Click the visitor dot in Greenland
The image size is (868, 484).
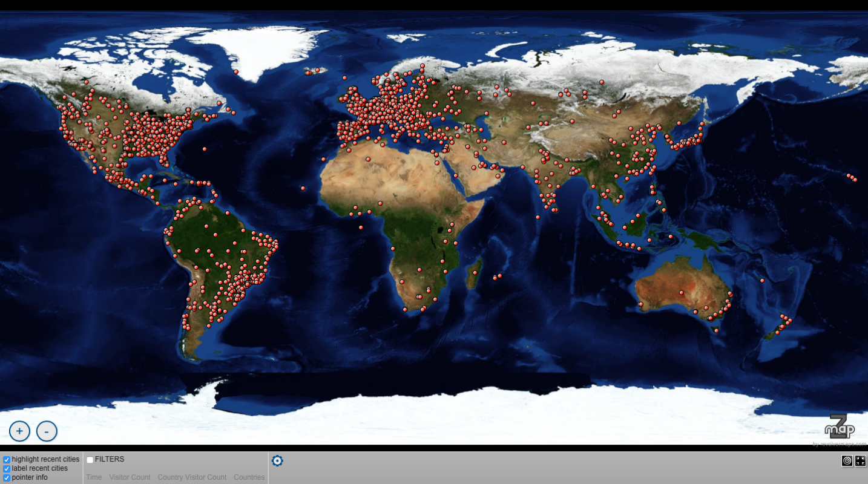pyautogui.click(x=236, y=72)
